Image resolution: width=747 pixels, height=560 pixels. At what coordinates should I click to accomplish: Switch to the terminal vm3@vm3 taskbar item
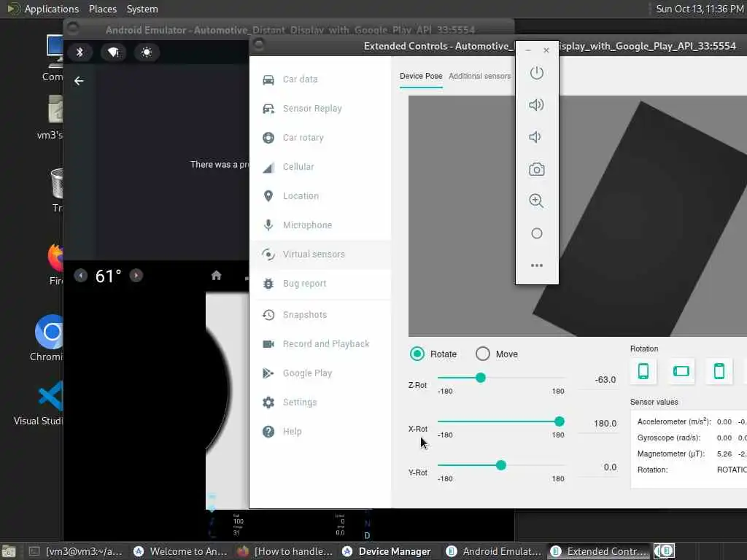pos(76,551)
